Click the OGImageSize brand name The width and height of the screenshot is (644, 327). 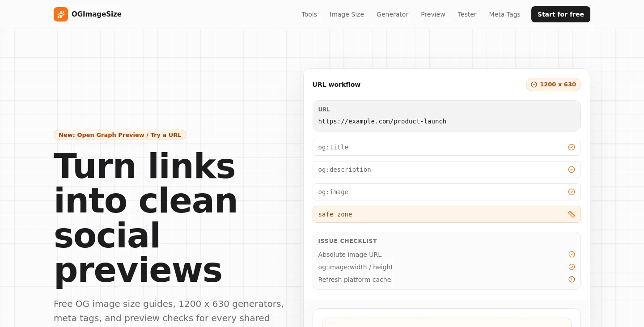[97, 14]
